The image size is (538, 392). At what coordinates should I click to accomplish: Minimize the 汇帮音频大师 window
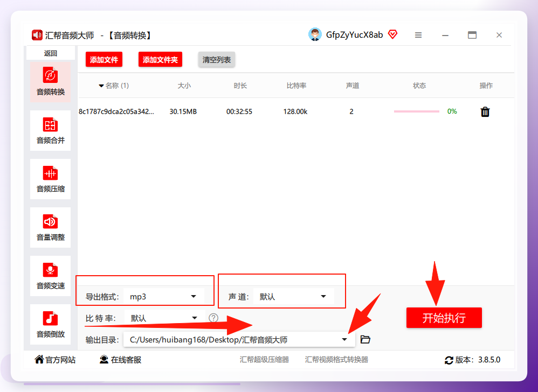click(445, 35)
